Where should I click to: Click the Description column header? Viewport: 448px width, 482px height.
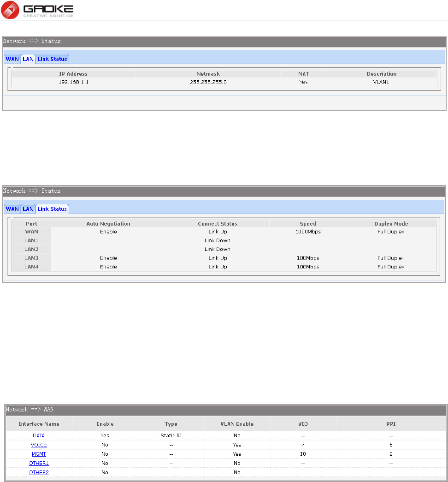click(381, 74)
